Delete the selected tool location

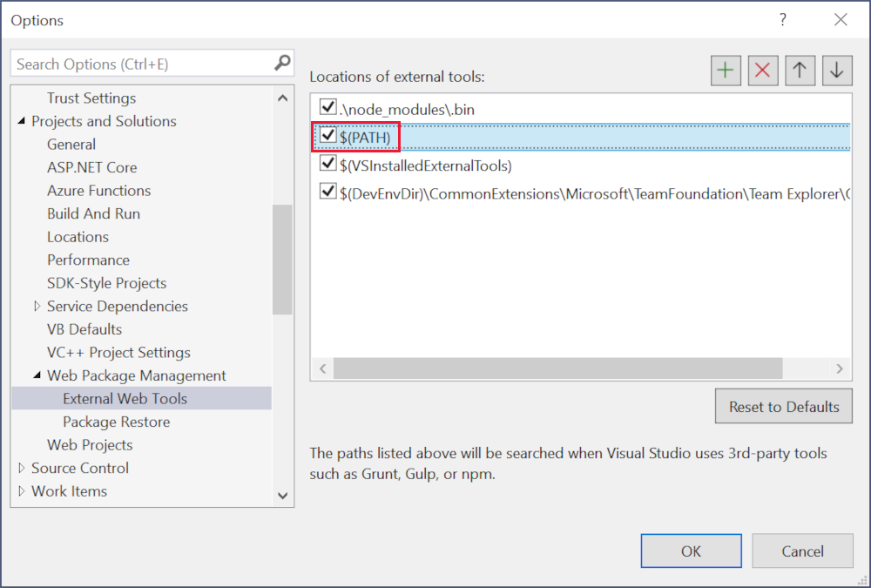[x=763, y=71]
